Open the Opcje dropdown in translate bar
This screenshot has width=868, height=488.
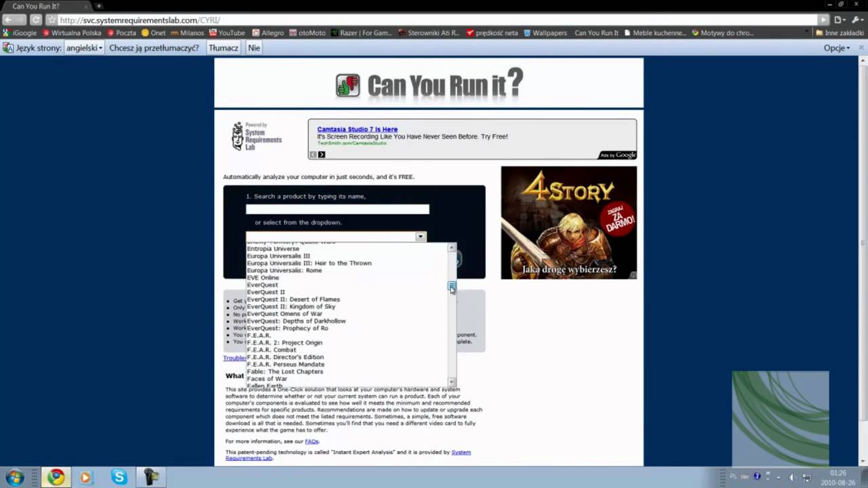[x=836, y=48]
